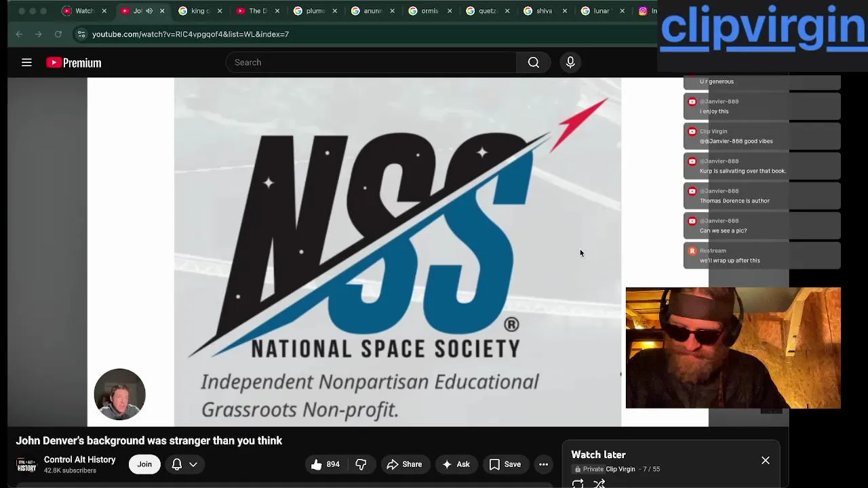Save video to a playlist
The image size is (868, 488).
(505, 464)
